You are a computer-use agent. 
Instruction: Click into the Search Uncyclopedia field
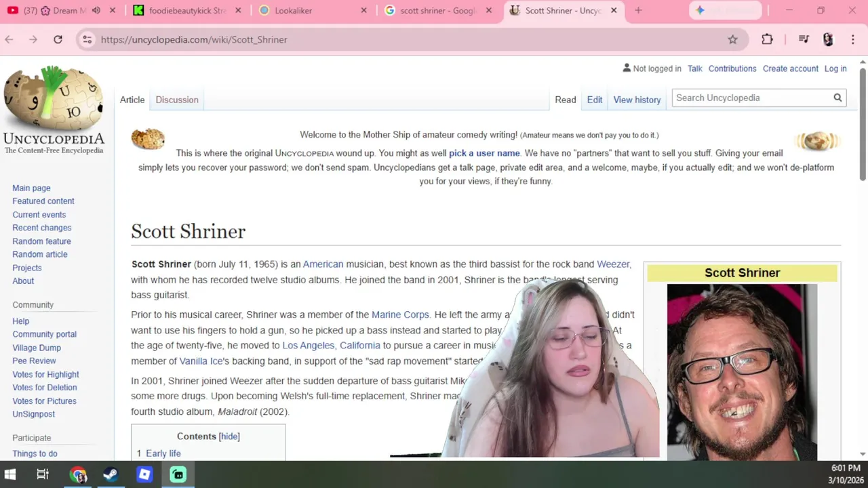[751, 98]
